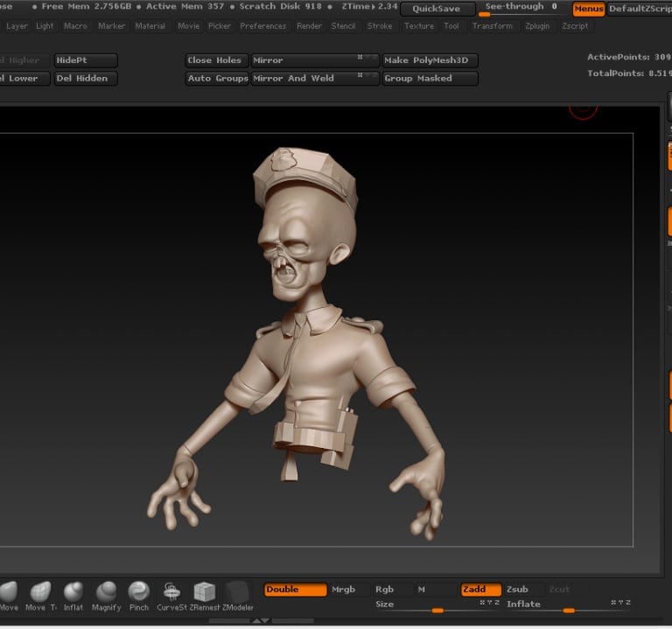
Task: Select the Inflat brush icon
Action: tap(73, 591)
